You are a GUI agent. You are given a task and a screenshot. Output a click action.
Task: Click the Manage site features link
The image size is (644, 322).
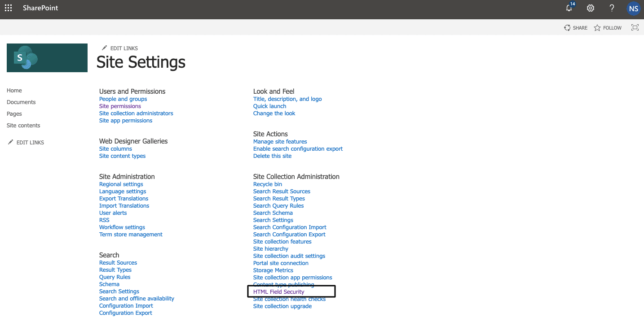(x=280, y=142)
